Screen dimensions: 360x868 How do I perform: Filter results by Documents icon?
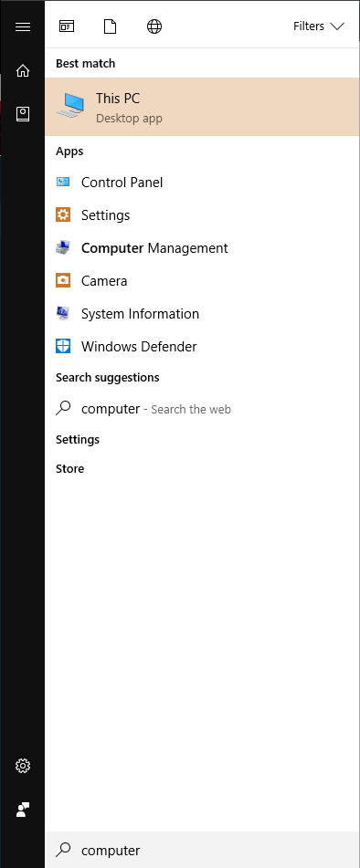pos(111,26)
